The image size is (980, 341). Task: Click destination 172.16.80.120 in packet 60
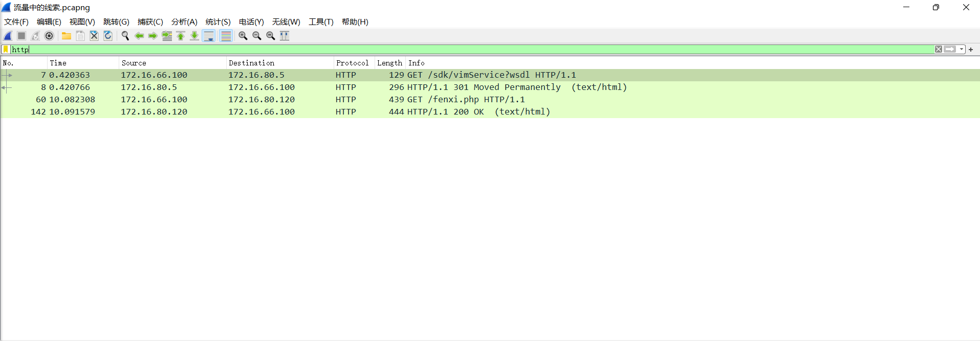point(262,100)
